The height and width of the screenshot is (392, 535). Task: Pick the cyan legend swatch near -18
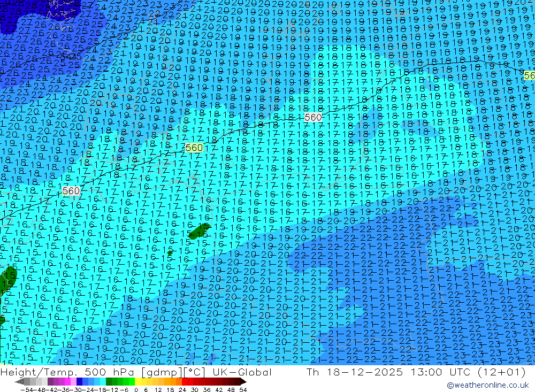coord(103,382)
